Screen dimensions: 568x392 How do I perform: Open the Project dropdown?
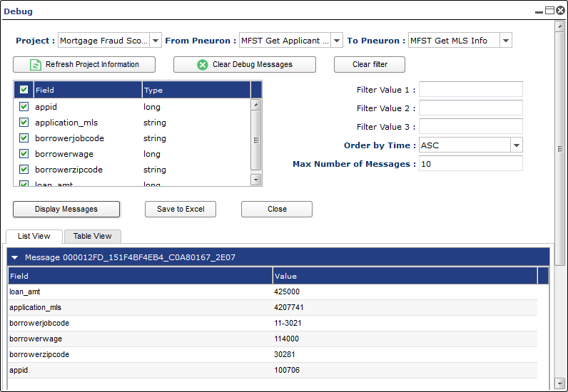point(156,41)
